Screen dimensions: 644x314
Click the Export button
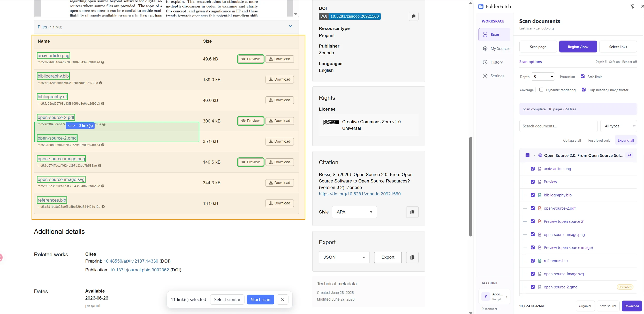(388, 257)
